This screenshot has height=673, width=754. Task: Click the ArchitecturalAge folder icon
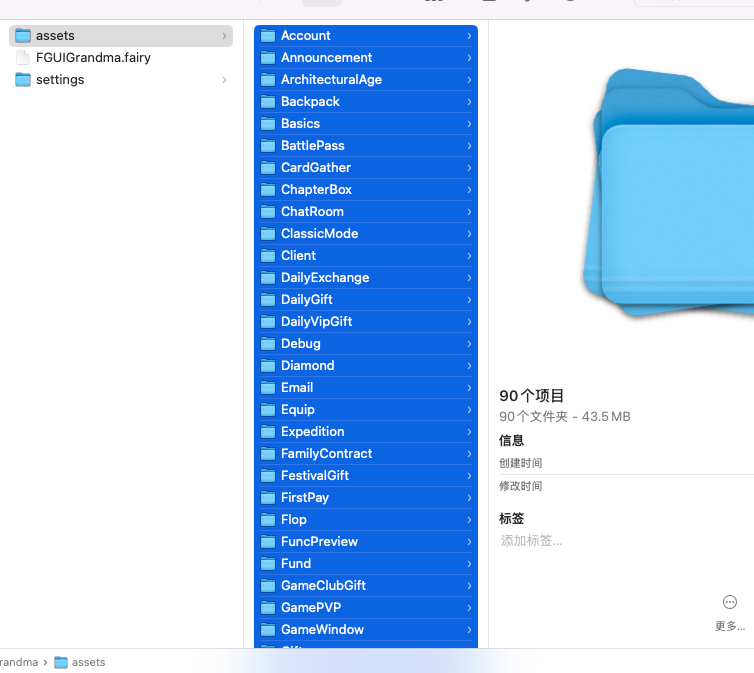point(268,80)
